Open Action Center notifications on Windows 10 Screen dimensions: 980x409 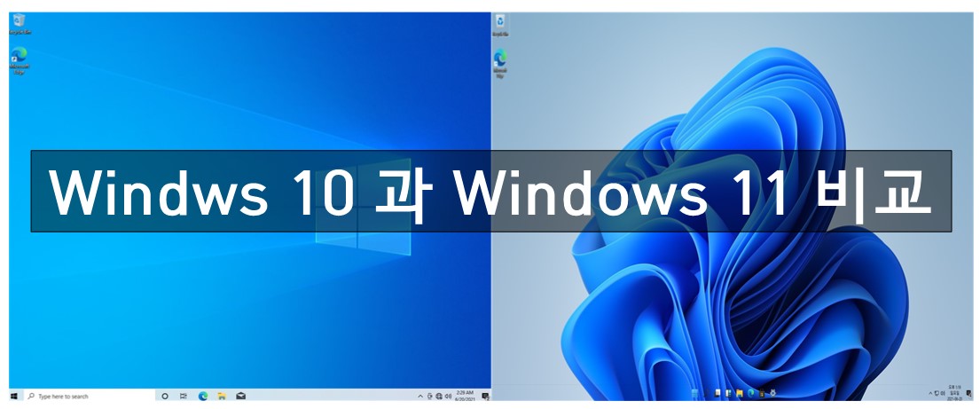(x=485, y=396)
